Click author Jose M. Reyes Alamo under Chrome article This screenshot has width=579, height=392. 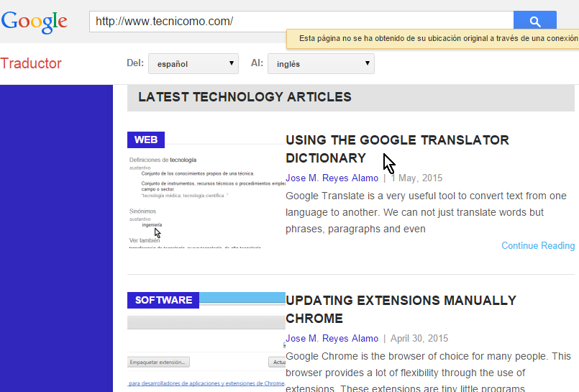pyautogui.click(x=332, y=338)
